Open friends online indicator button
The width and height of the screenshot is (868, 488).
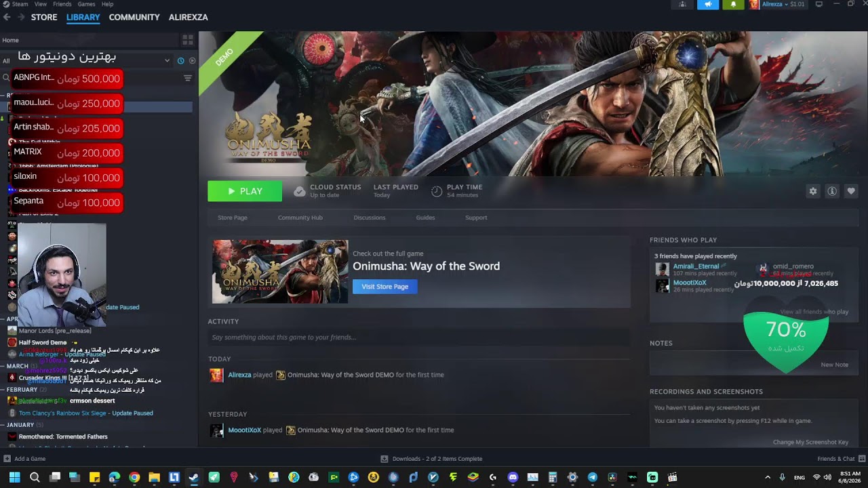[x=682, y=5]
